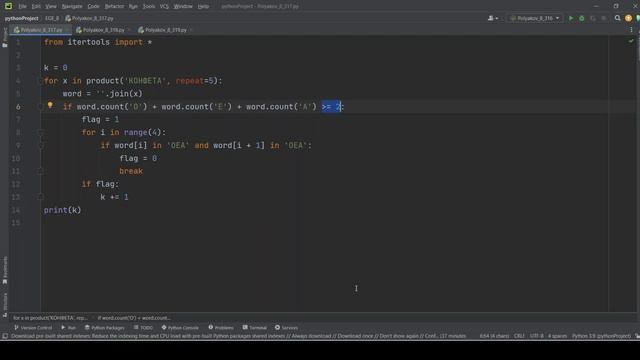Click the PyCharm application logo icon
The height and width of the screenshot is (360, 640).
pos(8,6)
